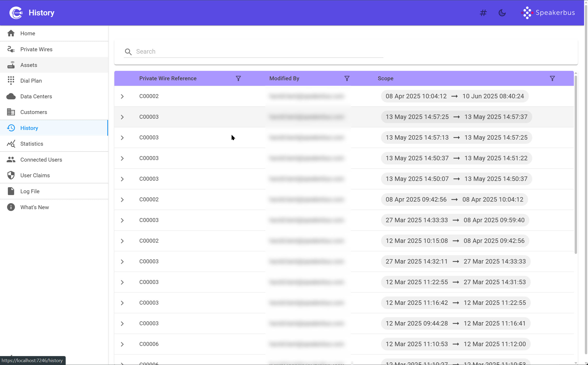Toggle dark mode moon icon
The height and width of the screenshot is (365, 588).
[x=502, y=13]
